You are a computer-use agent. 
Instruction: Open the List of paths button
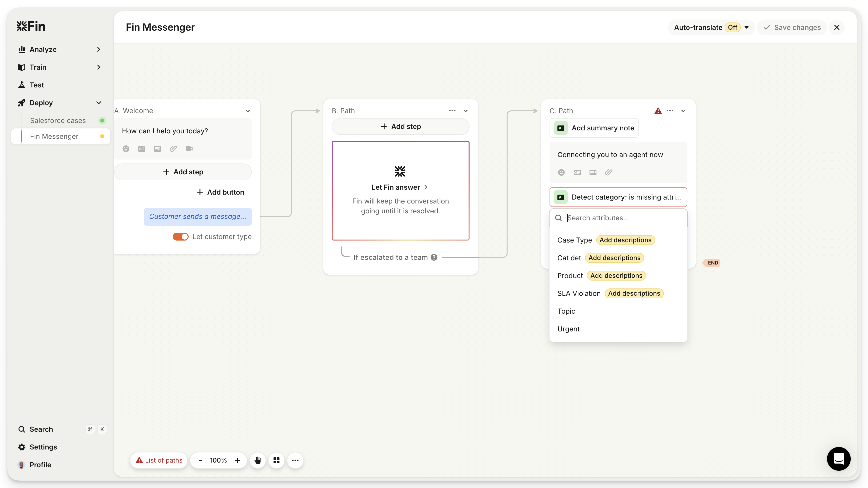click(159, 460)
